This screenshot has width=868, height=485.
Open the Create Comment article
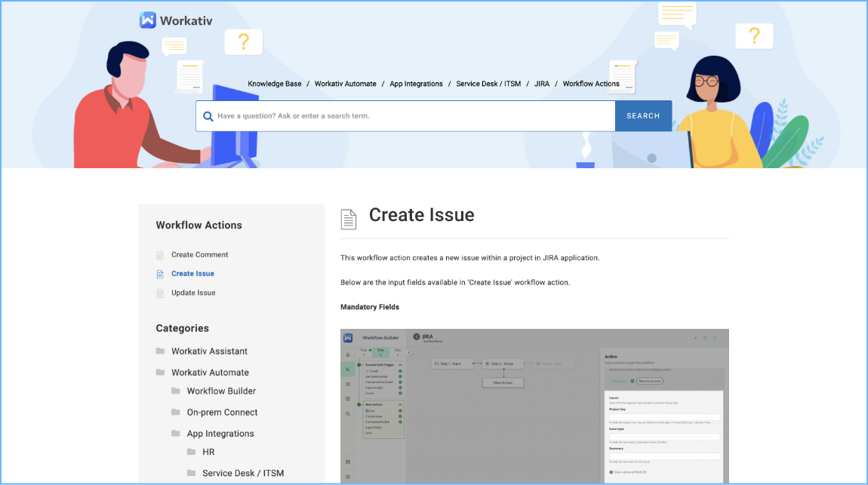point(200,255)
